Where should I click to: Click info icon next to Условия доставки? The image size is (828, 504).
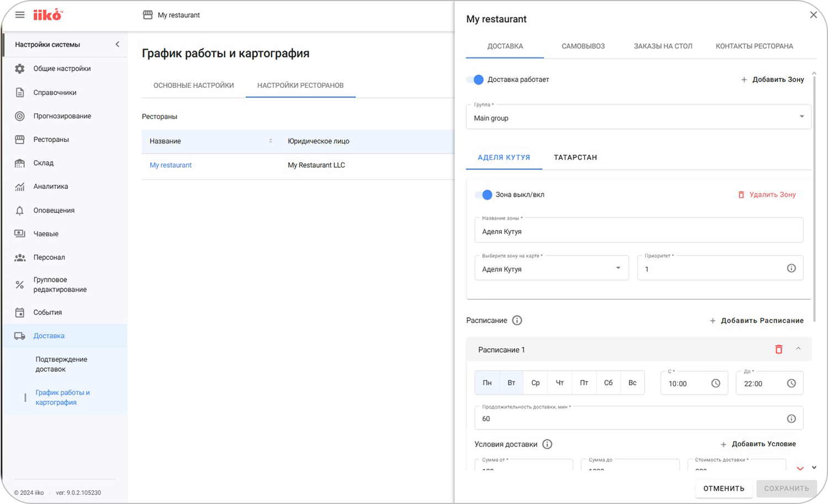coord(547,444)
